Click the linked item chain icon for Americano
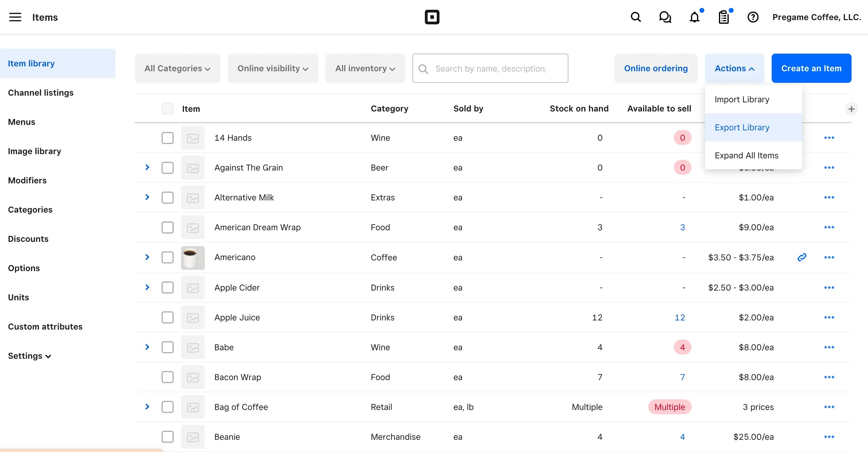This screenshot has width=868, height=452. click(802, 257)
